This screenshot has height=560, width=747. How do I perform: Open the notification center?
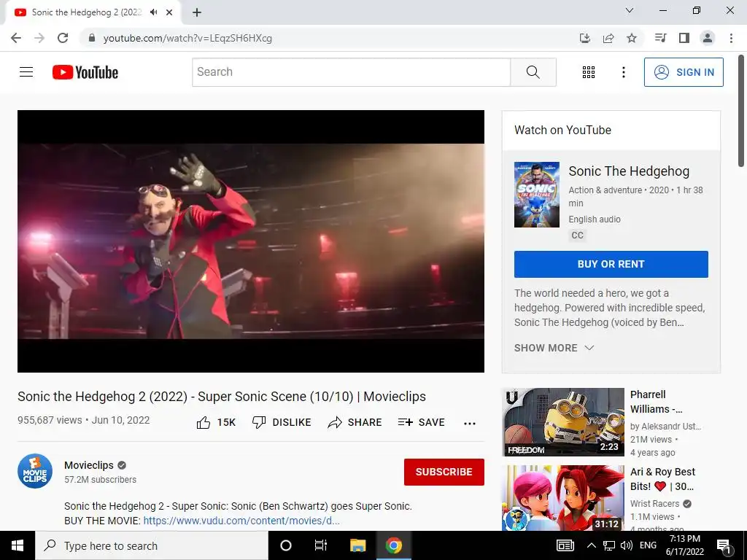point(724,546)
